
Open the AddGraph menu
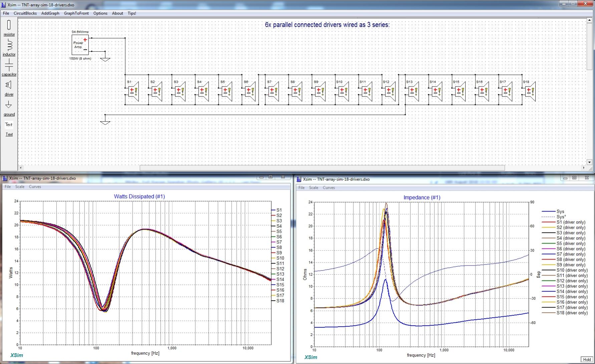[50, 13]
